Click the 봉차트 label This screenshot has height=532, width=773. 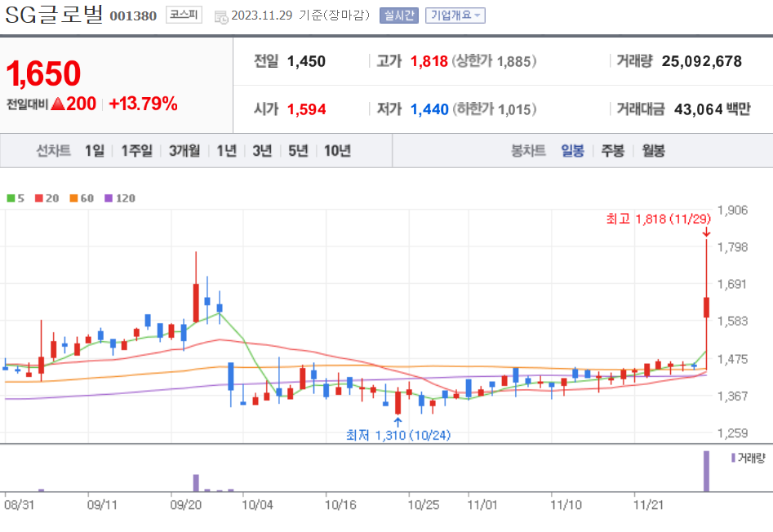[x=528, y=151]
